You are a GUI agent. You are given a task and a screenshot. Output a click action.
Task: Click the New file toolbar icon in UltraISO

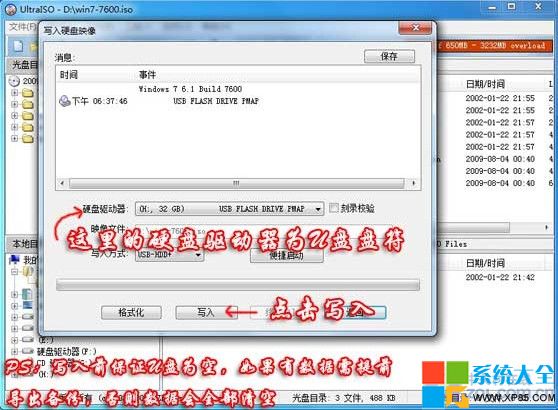(x=18, y=46)
